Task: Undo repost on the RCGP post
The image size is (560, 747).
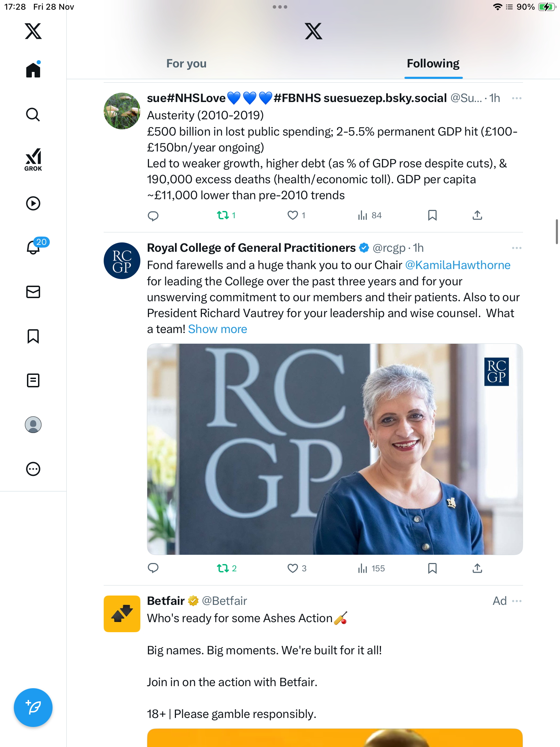Action: coord(223,568)
